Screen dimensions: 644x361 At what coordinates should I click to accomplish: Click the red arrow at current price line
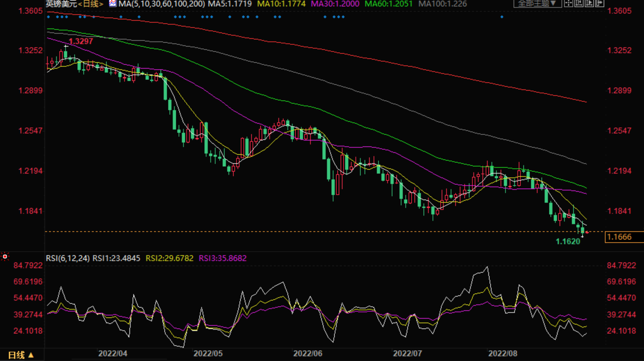pos(587,232)
